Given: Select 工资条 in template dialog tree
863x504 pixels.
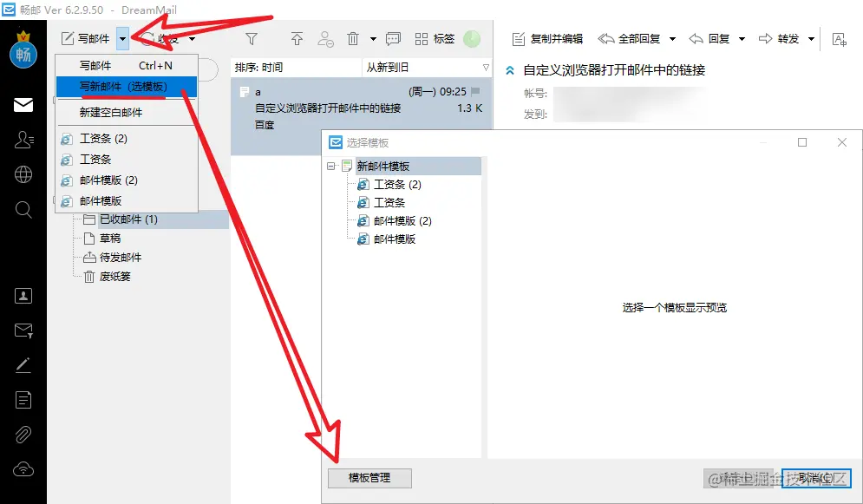Looking at the screenshot, I should [x=389, y=202].
